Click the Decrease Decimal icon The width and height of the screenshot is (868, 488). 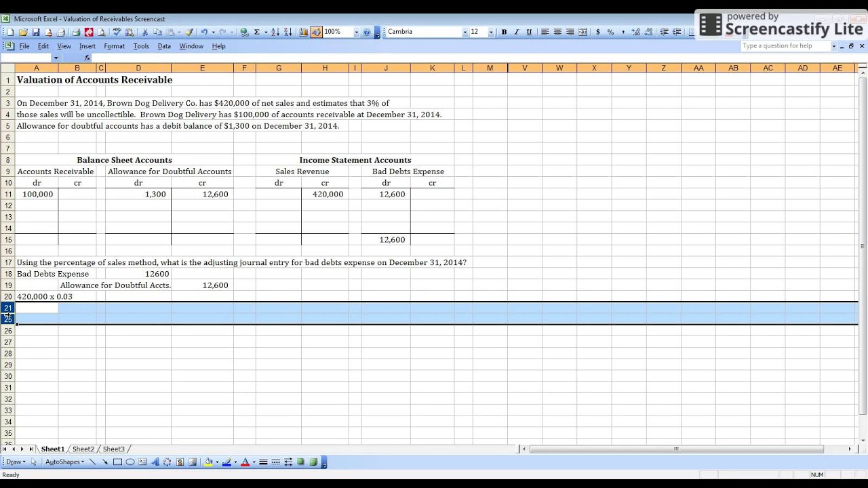coord(648,32)
